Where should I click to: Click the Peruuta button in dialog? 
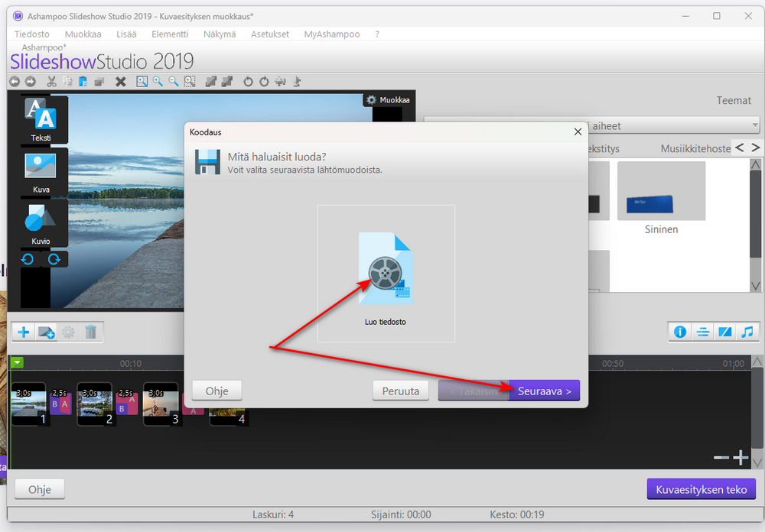coord(401,391)
